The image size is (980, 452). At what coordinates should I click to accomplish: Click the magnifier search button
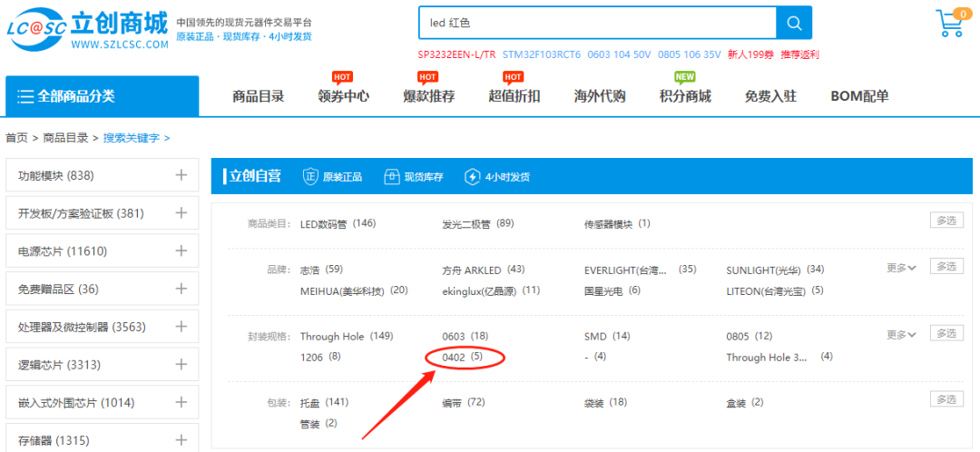pyautogui.click(x=794, y=23)
